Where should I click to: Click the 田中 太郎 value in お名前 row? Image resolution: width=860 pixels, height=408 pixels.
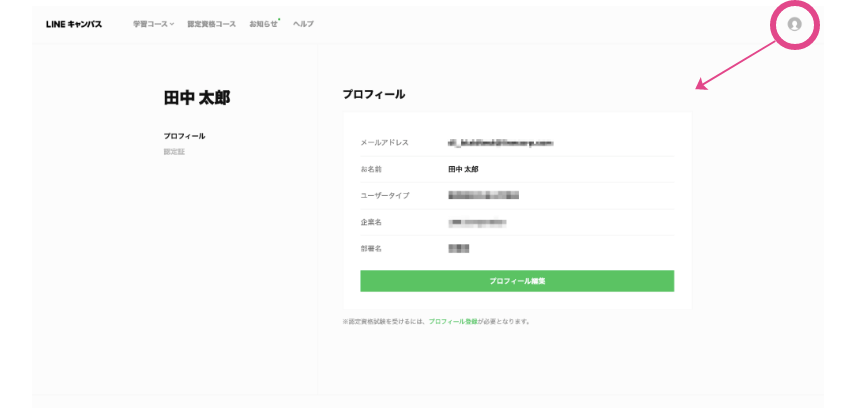(x=463, y=169)
